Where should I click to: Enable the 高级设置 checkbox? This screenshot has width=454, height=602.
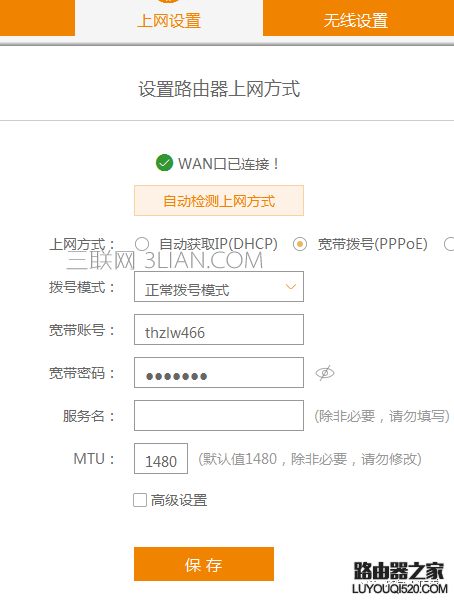[x=140, y=500]
